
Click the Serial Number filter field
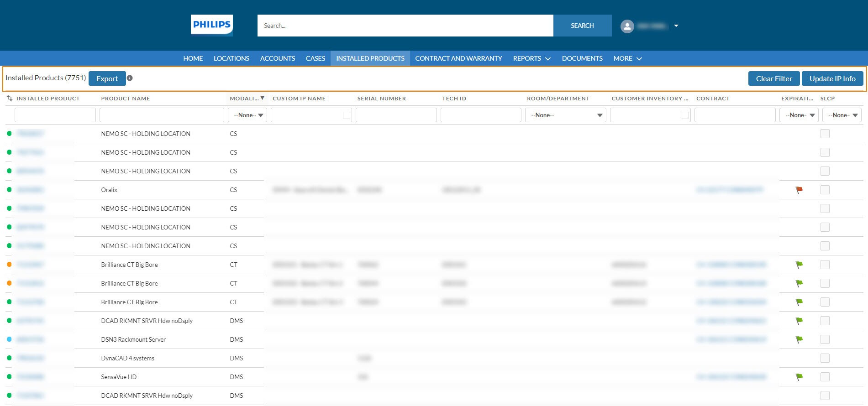(x=396, y=115)
